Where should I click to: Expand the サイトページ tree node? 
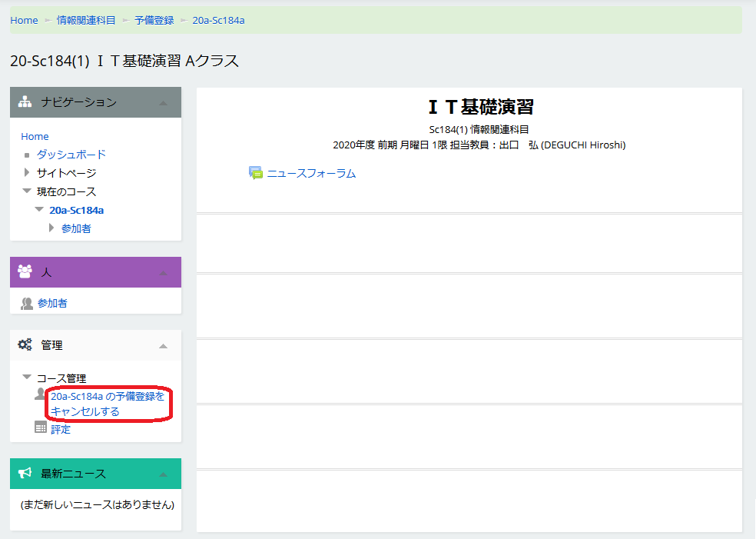click(27, 173)
